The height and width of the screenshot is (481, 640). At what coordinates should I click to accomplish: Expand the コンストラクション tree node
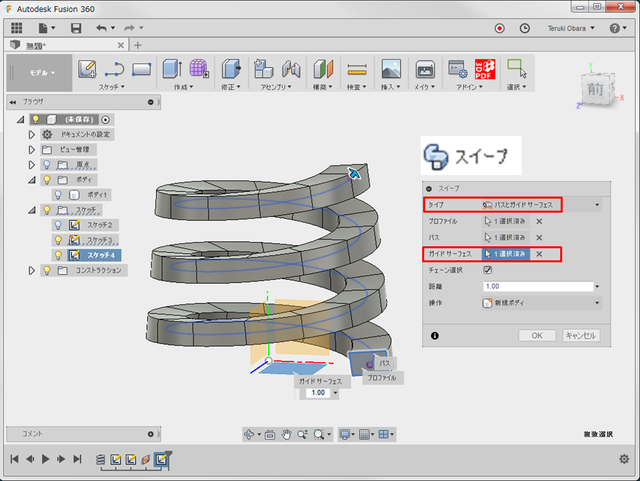32,270
